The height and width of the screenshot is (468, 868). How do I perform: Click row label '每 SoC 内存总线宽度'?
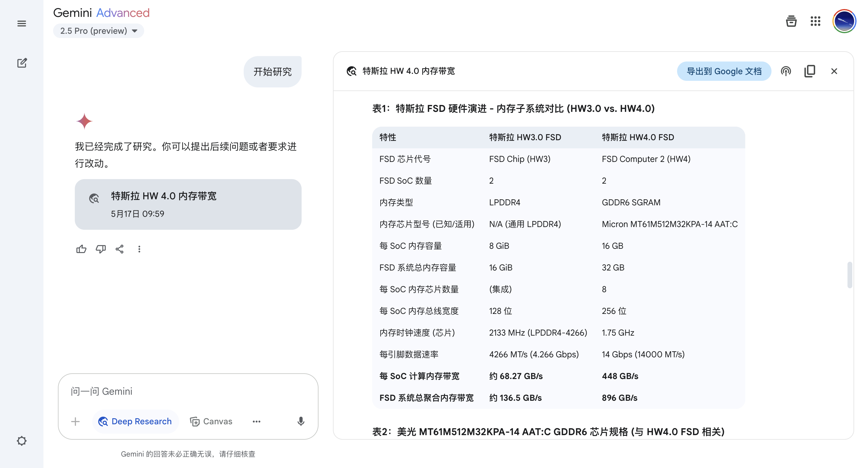pos(419,311)
